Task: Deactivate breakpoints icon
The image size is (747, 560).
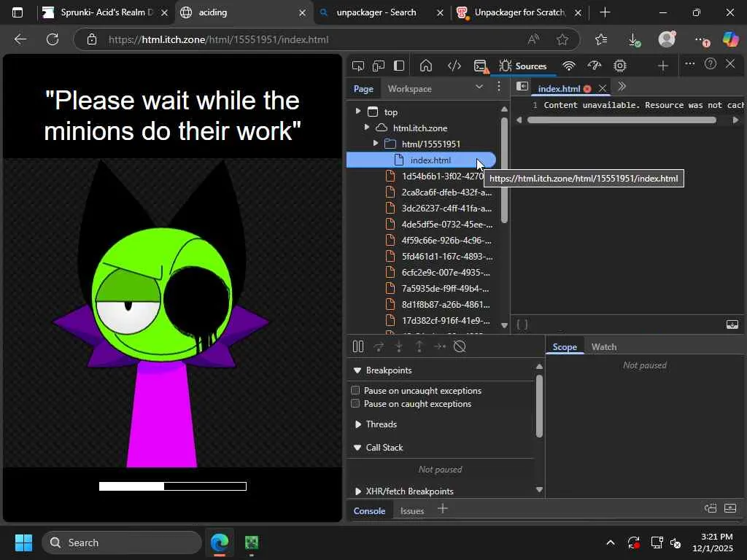Action: [460, 346]
